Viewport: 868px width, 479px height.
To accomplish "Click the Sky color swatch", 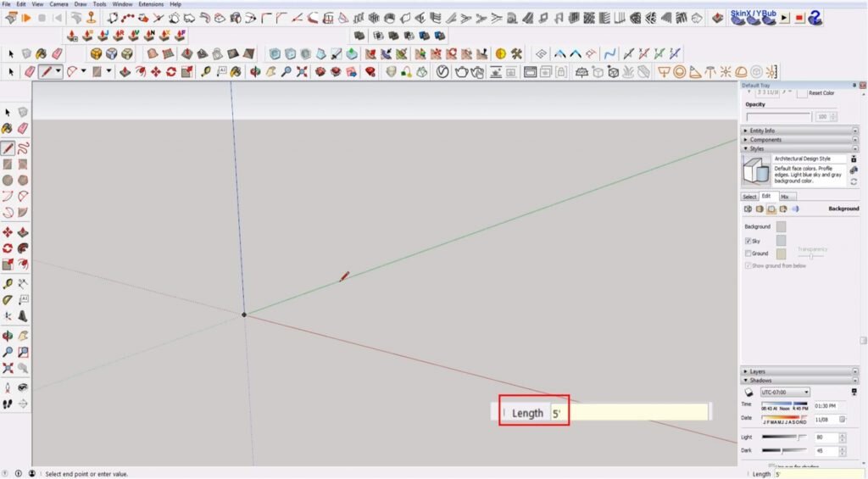I will point(781,240).
